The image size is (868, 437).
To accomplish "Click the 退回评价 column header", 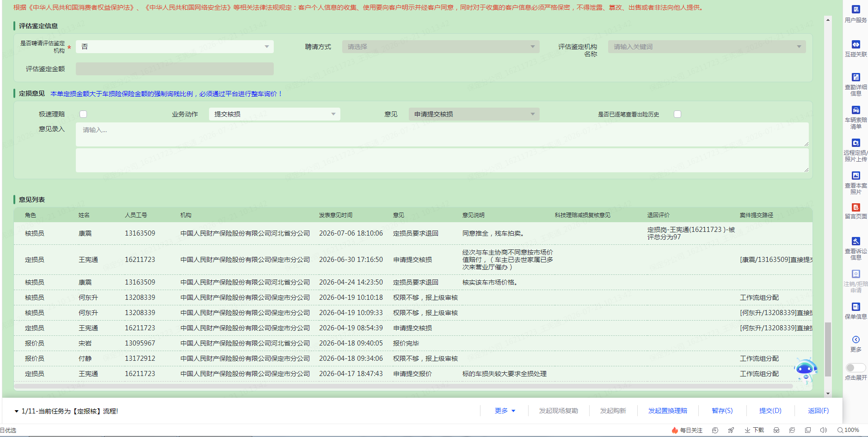I will pyautogui.click(x=659, y=215).
